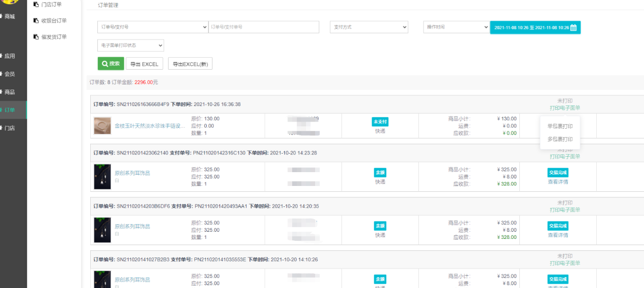Click the 导出 EXCEL button
Viewport: 644px width, 288px height.
(x=144, y=64)
